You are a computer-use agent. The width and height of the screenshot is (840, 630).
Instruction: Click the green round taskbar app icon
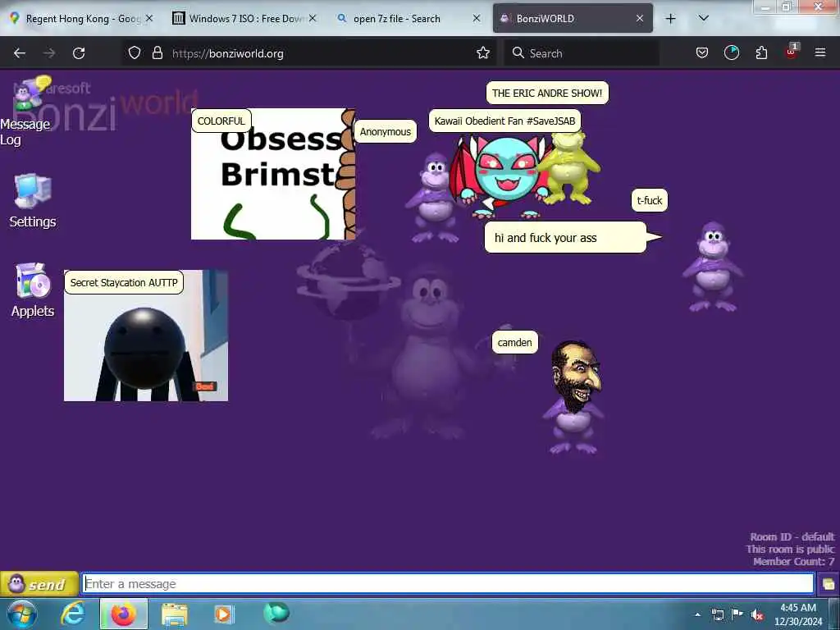pos(276,614)
